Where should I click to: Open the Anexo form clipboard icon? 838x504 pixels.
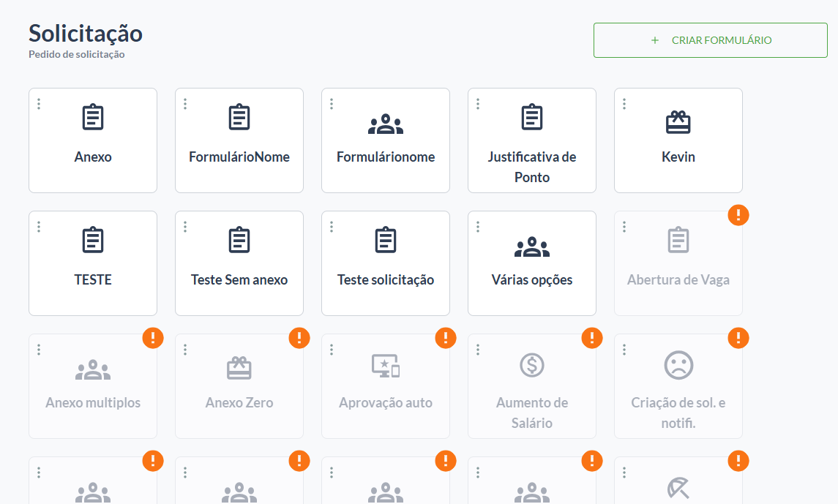tap(93, 117)
